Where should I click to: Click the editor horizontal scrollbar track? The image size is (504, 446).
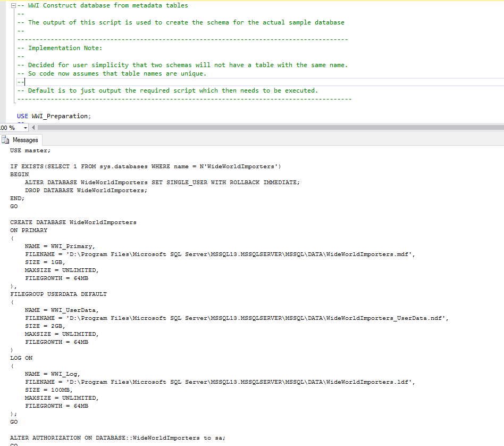(271, 127)
